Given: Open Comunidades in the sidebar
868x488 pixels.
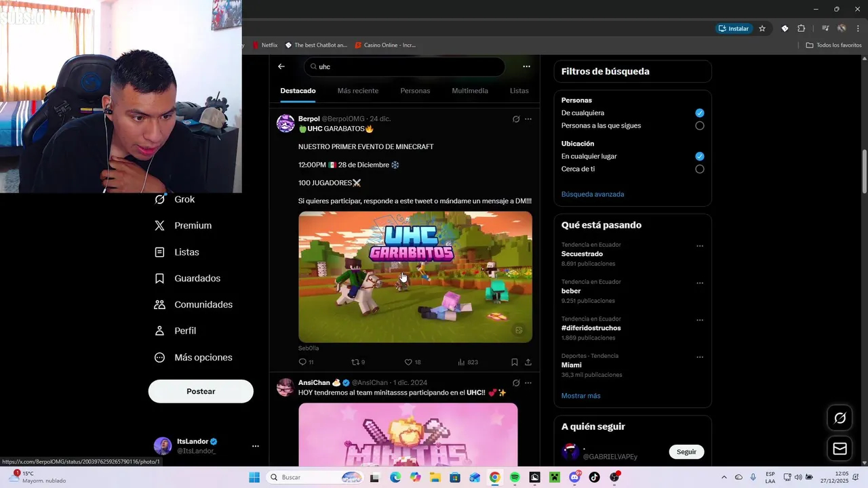Looking at the screenshot, I should [x=193, y=304].
